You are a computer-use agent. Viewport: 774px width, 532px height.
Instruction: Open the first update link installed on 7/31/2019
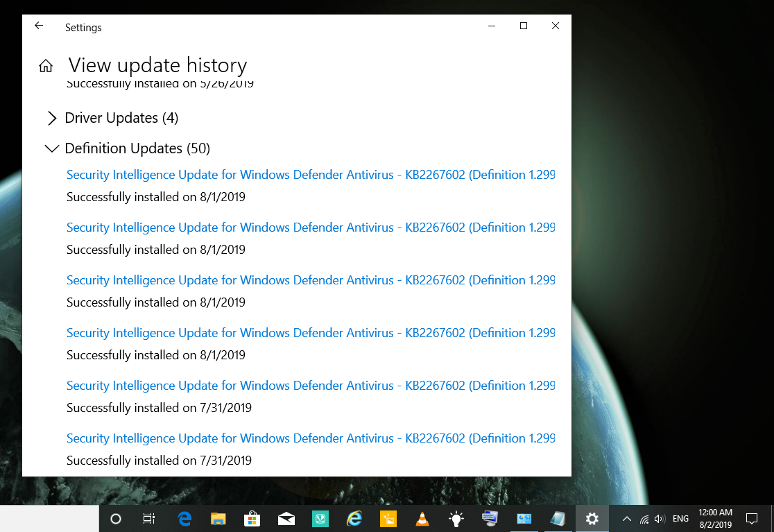click(x=311, y=386)
